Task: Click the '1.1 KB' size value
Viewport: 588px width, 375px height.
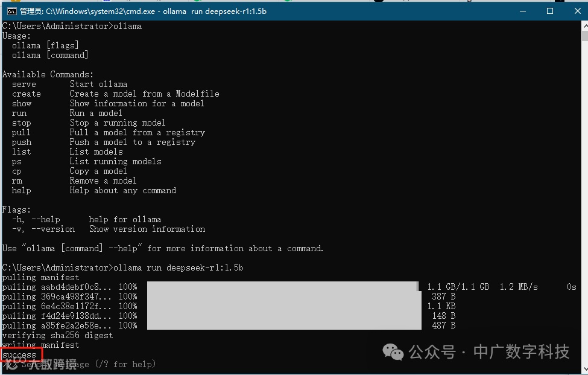Action: (441, 306)
